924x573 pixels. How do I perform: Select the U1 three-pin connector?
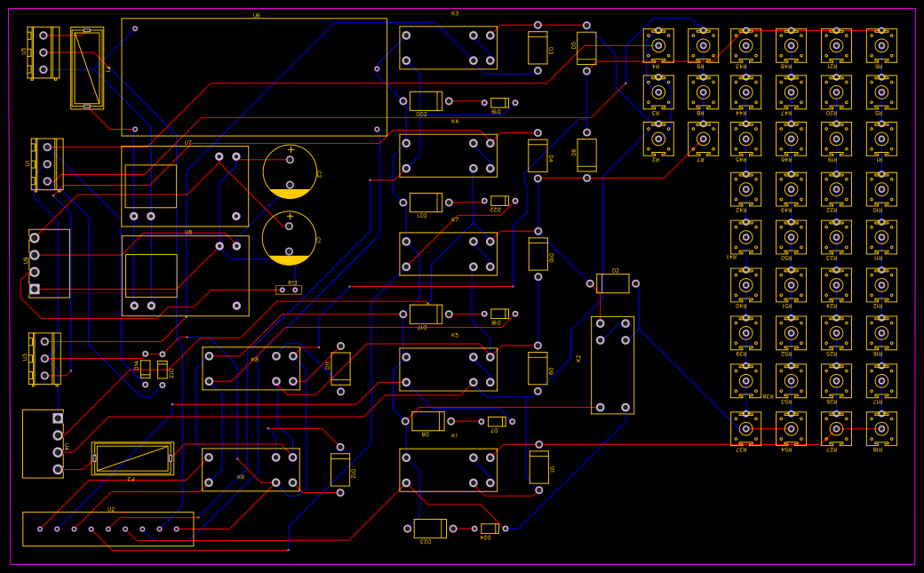[x=47, y=164]
